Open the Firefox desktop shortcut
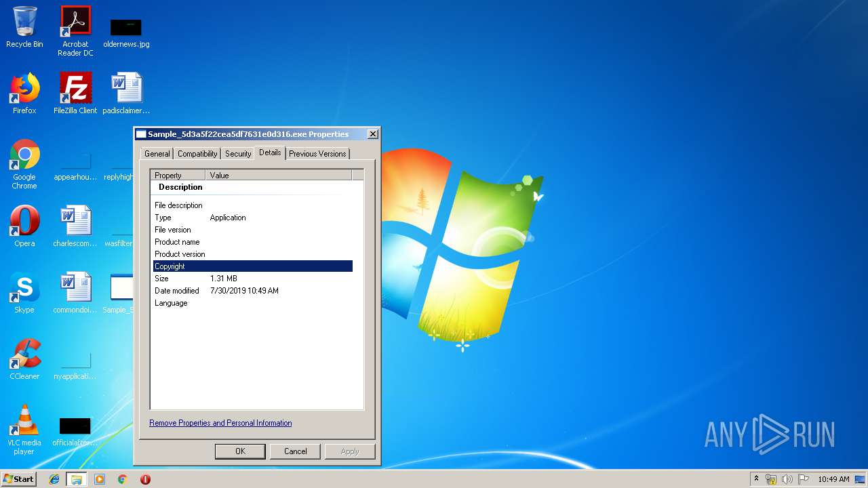The width and height of the screenshot is (868, 488). 24,94
